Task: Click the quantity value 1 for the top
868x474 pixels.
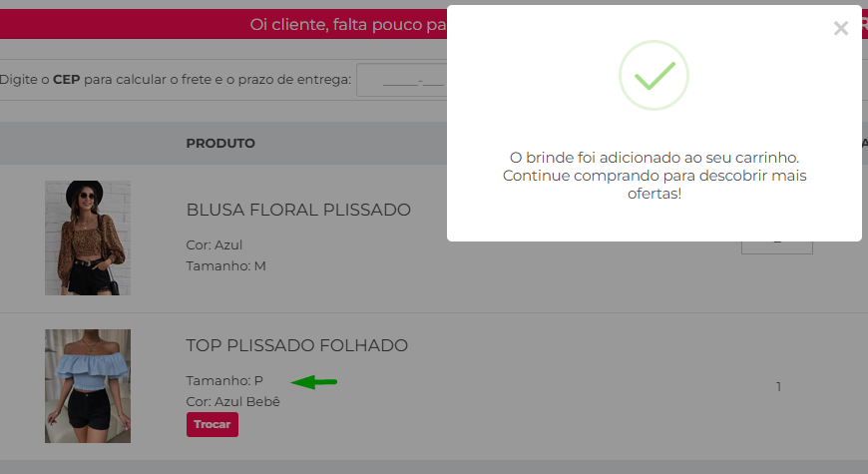Action: pos(778,386)
